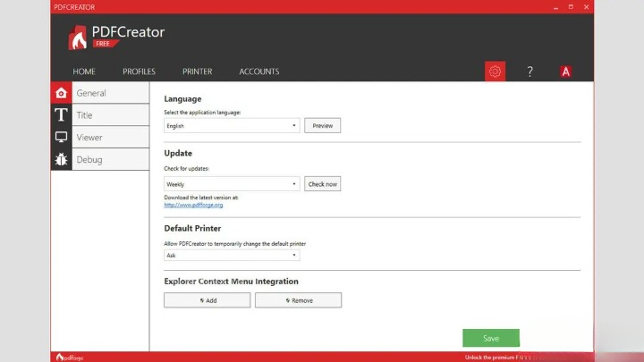
Task: Open the PRINTER tab
Action: click(197, 72)
